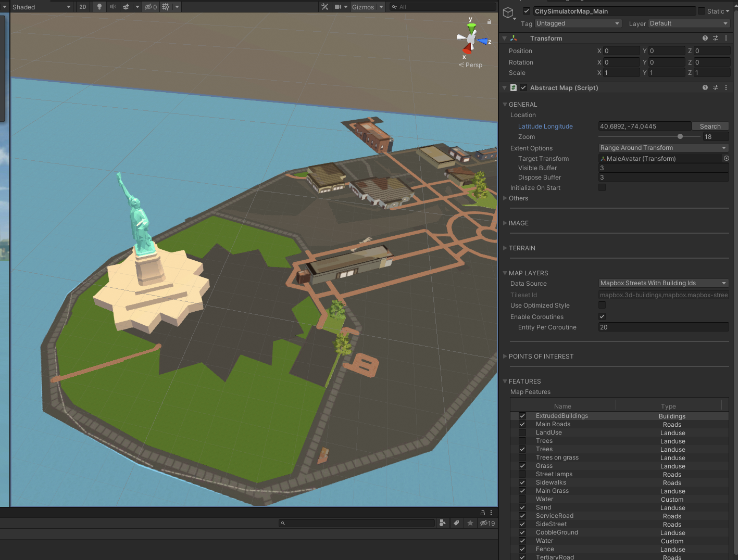Click the Search button for location
Viewport: 738px width, 560px height.
710,126
